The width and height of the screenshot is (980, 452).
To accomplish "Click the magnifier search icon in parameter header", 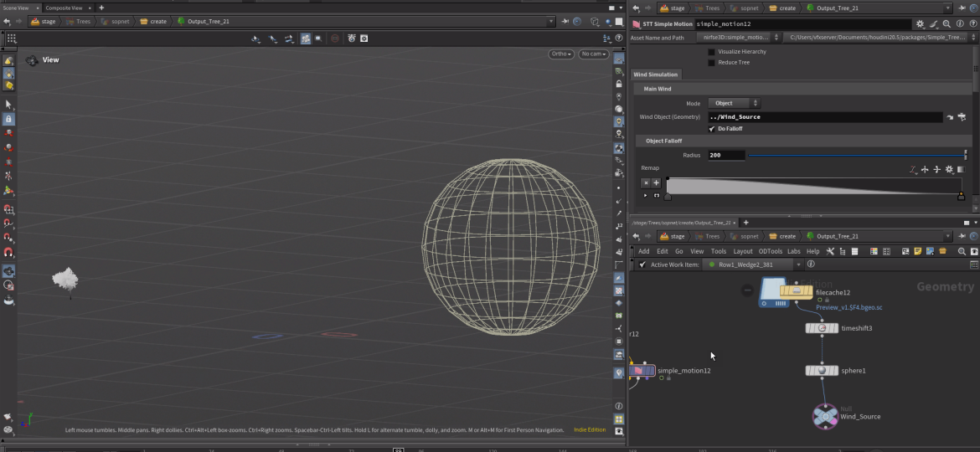I will coord(947,24).
